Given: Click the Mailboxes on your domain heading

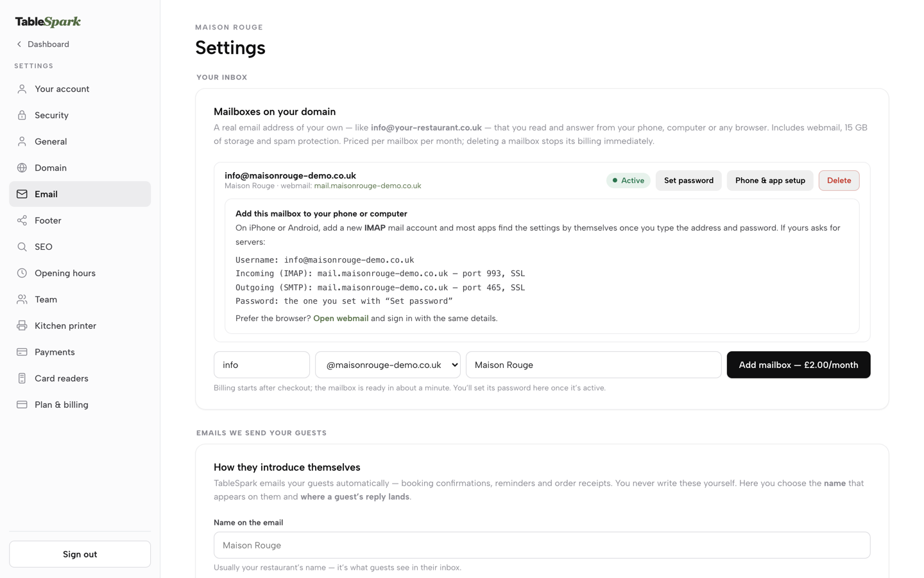Looking at the screenshot, I should point(275,112).
